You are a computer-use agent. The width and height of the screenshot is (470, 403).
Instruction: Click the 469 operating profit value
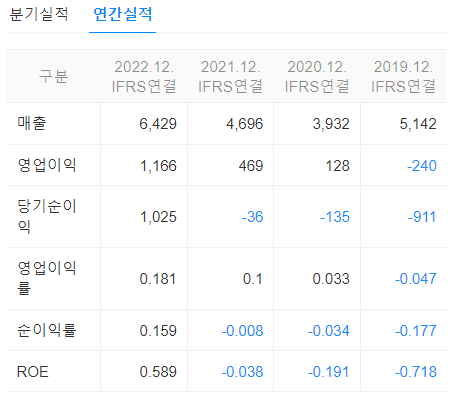pos(251,165)
